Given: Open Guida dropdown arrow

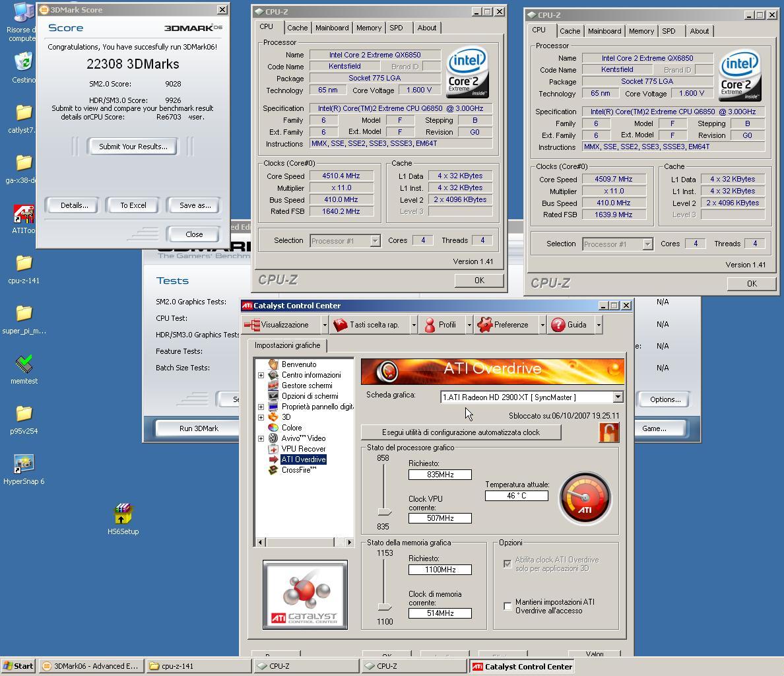Looking at the screenshot, I should 599,325.
